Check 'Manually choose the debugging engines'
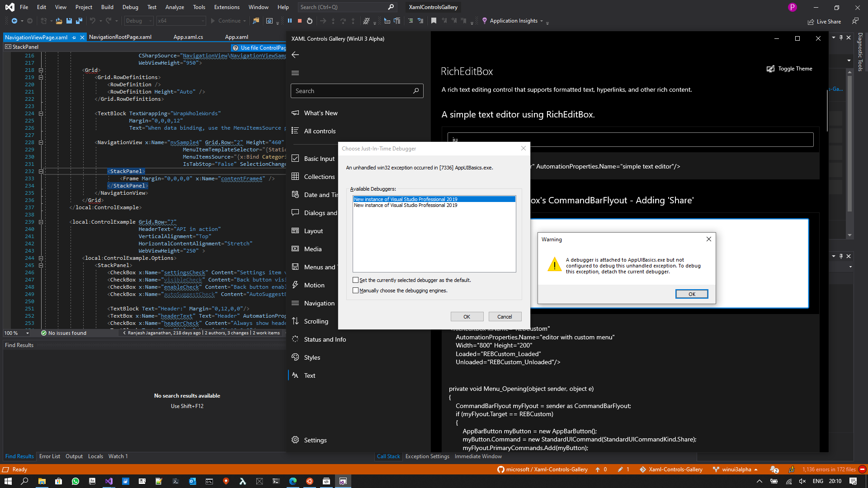 (356, 290)
